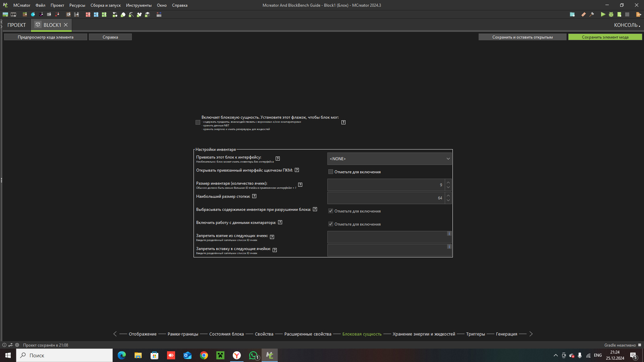Click the hammer build workspace icon
Screen dimensions: 644x362
pyautogui.click(x=592, y=14)
